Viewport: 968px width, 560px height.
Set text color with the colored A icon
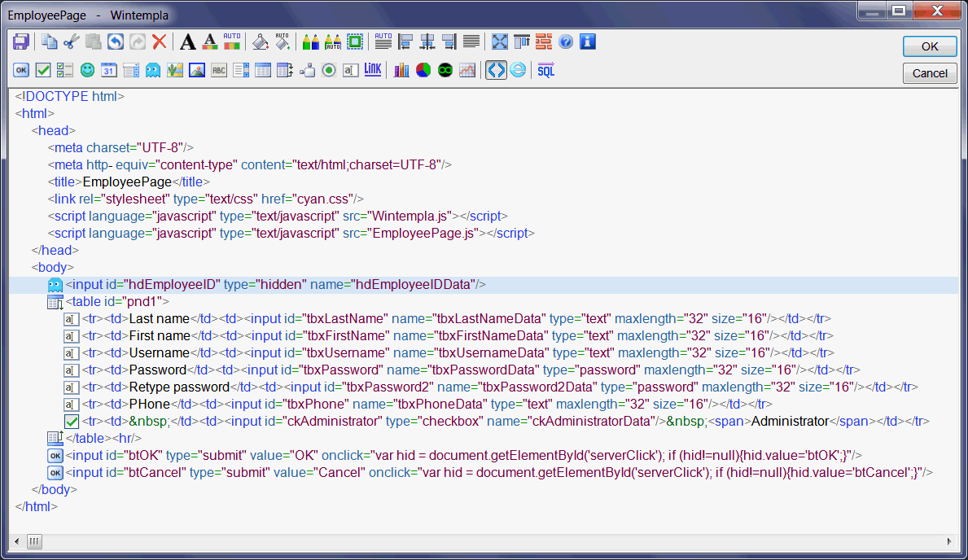(x=210, y=42)
